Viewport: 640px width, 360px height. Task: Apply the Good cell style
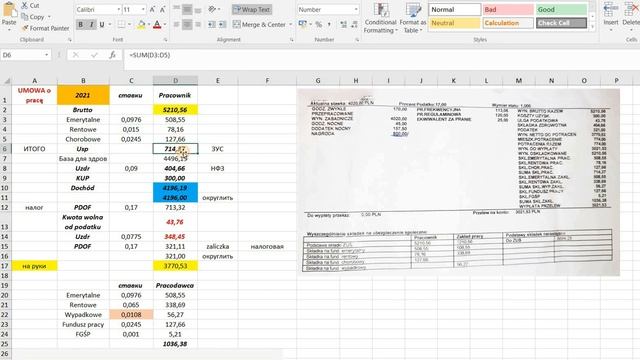point(561,9)
